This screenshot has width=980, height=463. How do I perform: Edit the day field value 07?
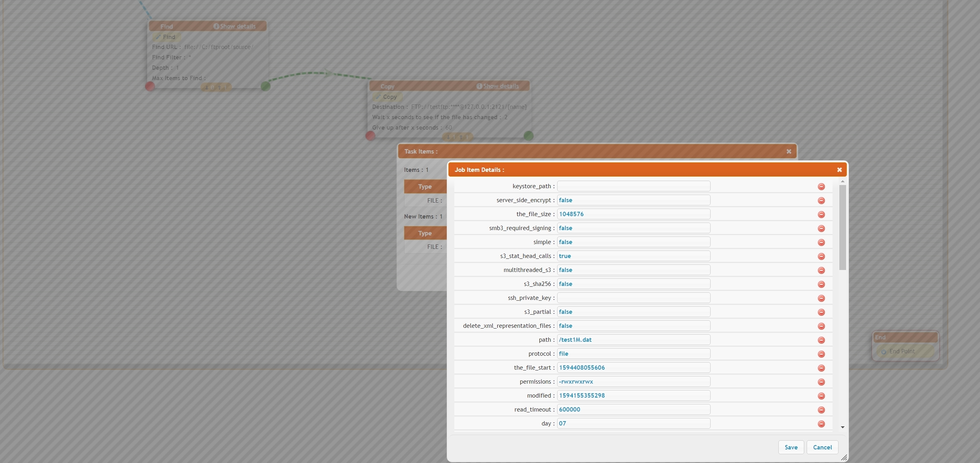[633, 424]
